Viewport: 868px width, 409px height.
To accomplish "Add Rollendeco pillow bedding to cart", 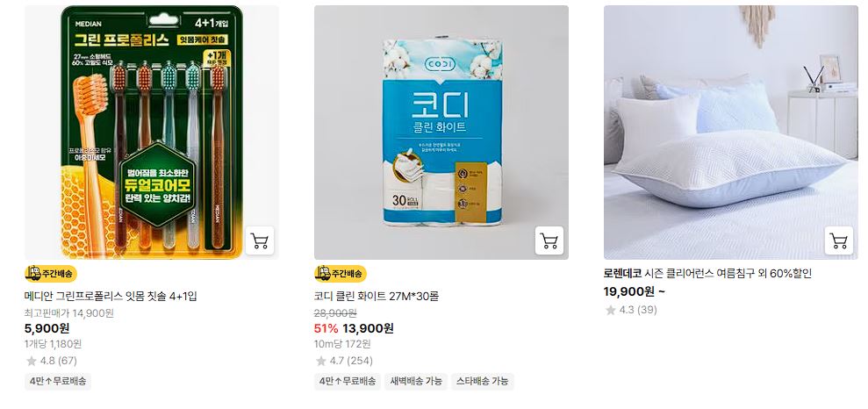I will (x=839, y=240).
